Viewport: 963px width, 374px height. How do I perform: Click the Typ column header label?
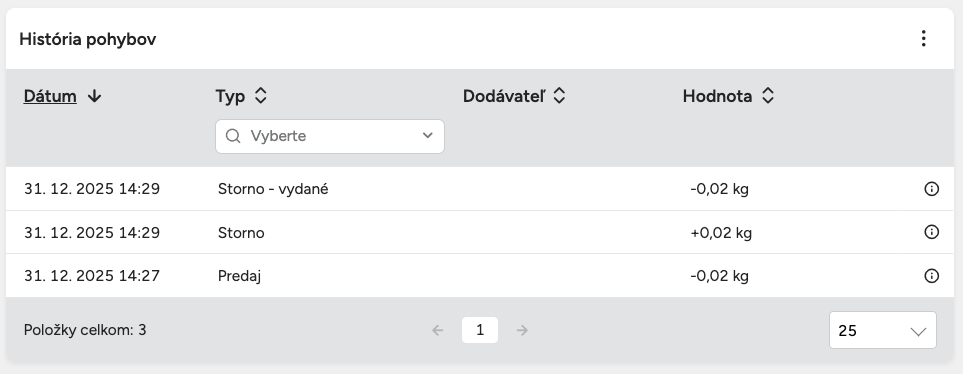pos(230,96)
